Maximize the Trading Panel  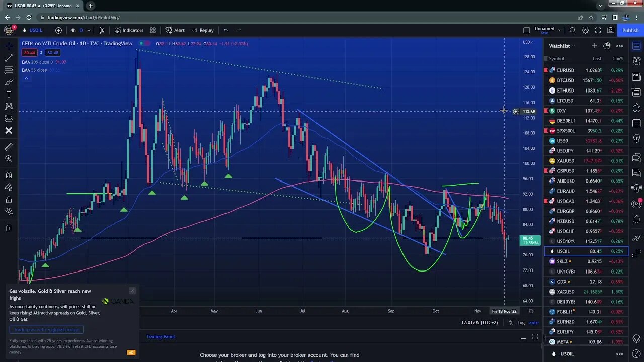(535, 337)
